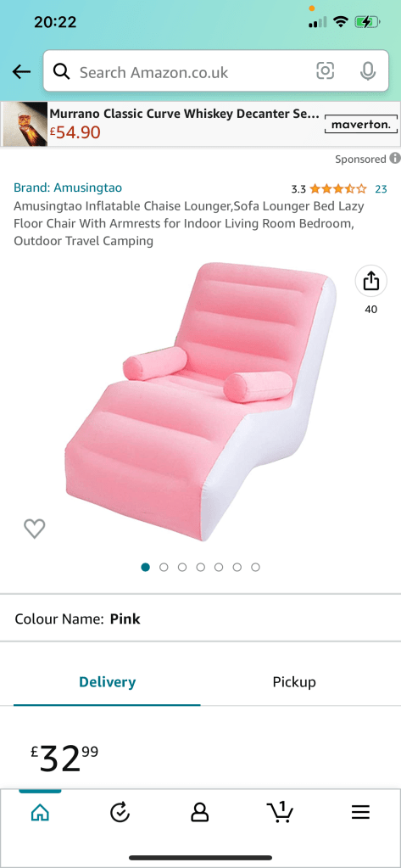The height and width of the screenshot is (868, 401).
Task: Open the Brand: Amusingtao link
Action: pos(68,188)
